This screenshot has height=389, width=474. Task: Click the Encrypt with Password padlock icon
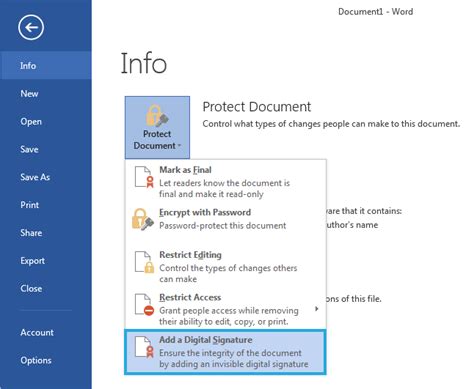(143, 219)
